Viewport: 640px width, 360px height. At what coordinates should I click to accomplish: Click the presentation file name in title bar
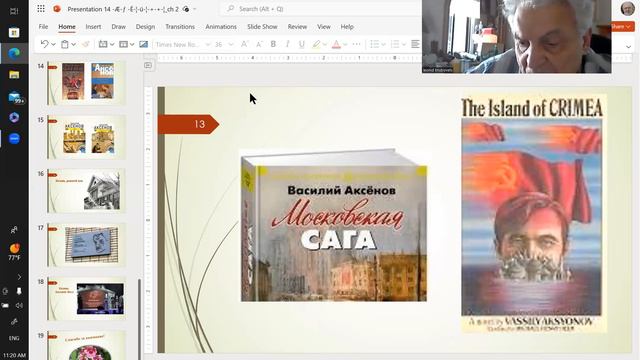coord(123,9)
